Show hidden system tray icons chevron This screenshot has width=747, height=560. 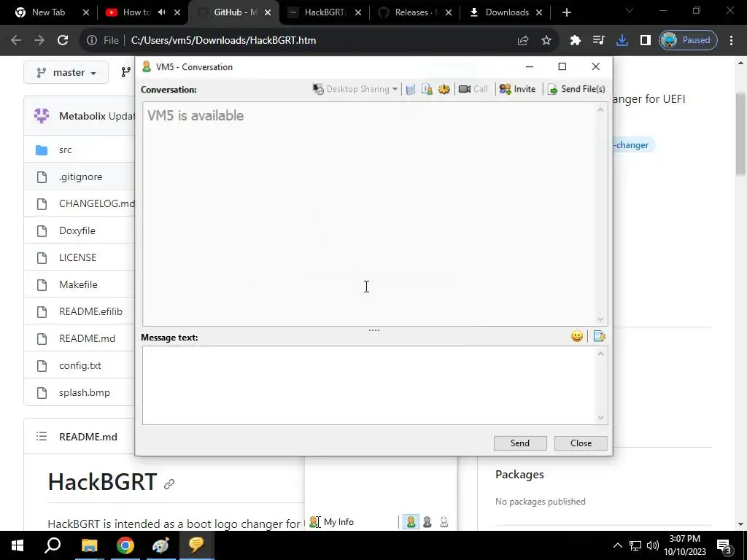617,545
